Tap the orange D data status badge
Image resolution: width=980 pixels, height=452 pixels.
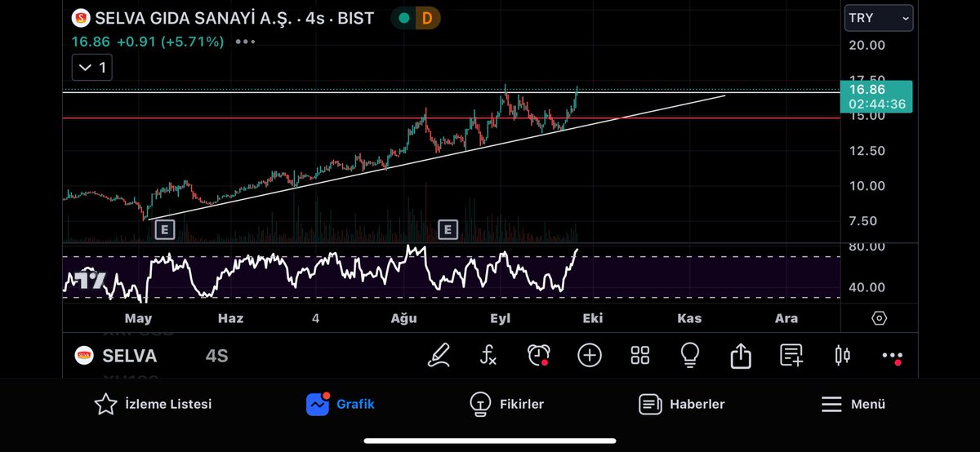(x=426, y=17)
